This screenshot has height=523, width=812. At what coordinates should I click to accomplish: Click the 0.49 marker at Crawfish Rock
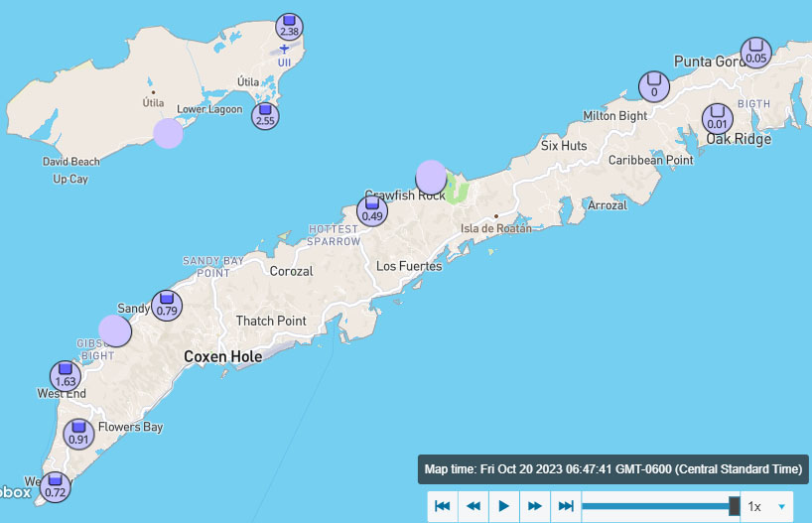[372, 210]
